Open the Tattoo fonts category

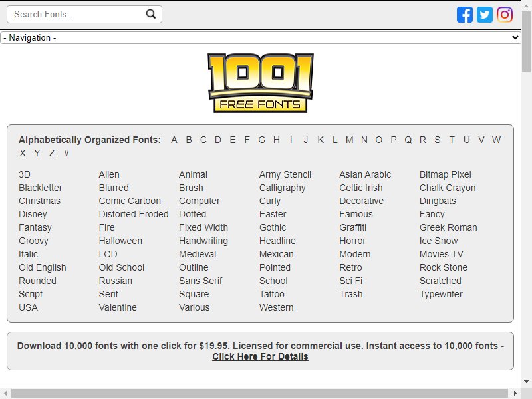pos(272,294)
